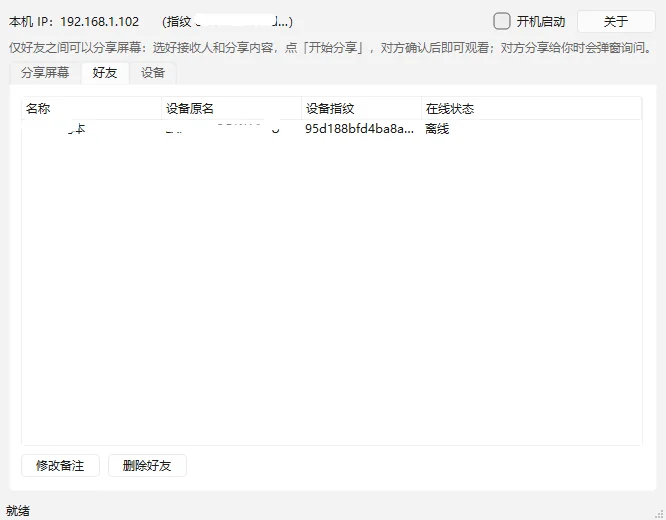The image size is (666, 520).
Task: Switch to the 分享屏幕 tab
Action: (45, 73)
